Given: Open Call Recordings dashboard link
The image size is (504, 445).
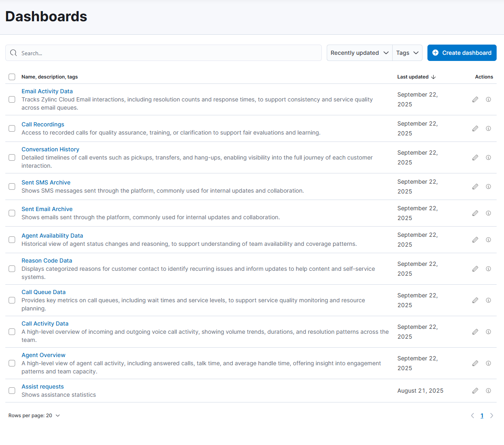Looking at the screenshot, I should coord(43,124).
